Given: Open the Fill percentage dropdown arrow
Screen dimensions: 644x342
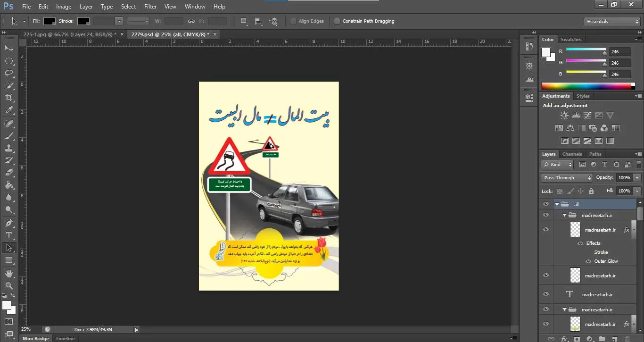Looking at the screenshot, I should (x=637, y=191).
